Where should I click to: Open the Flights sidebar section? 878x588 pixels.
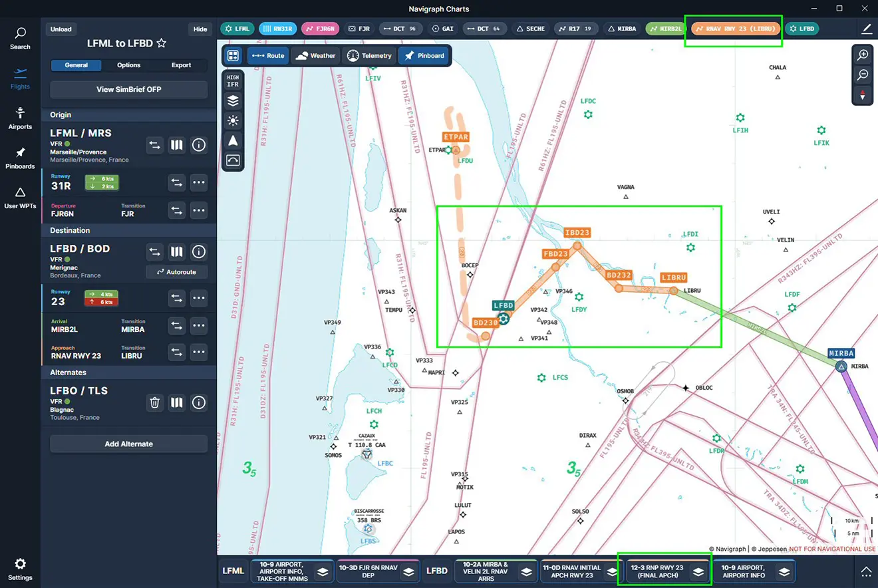(x=20, y=78)
